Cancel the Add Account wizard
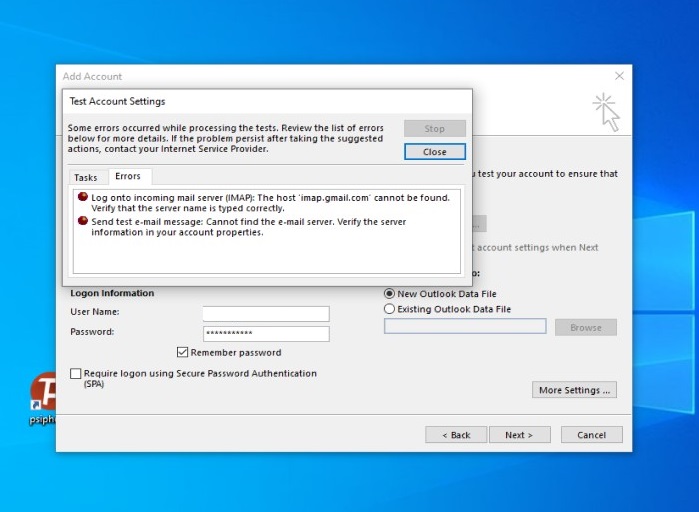This screenshot has width=699, height=512. (x=592, y=435)
